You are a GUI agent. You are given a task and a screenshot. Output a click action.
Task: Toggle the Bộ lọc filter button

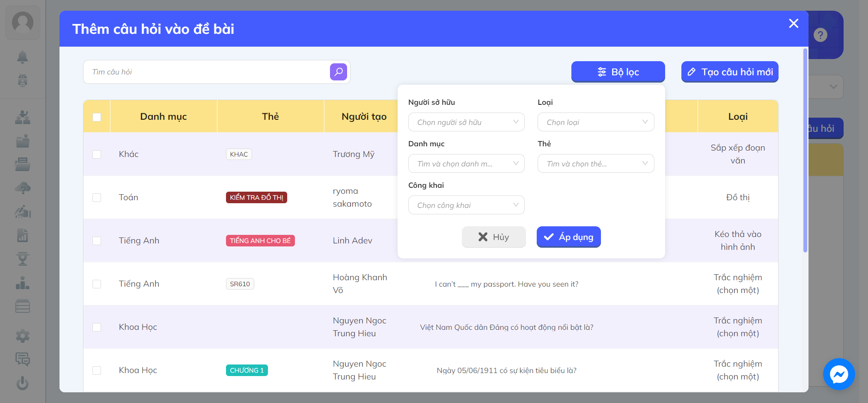click(x=618, y=72)
